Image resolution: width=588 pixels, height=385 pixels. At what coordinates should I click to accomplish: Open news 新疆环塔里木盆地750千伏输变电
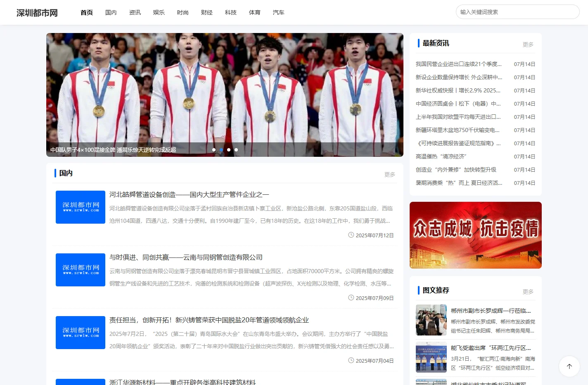pos(458,130)
